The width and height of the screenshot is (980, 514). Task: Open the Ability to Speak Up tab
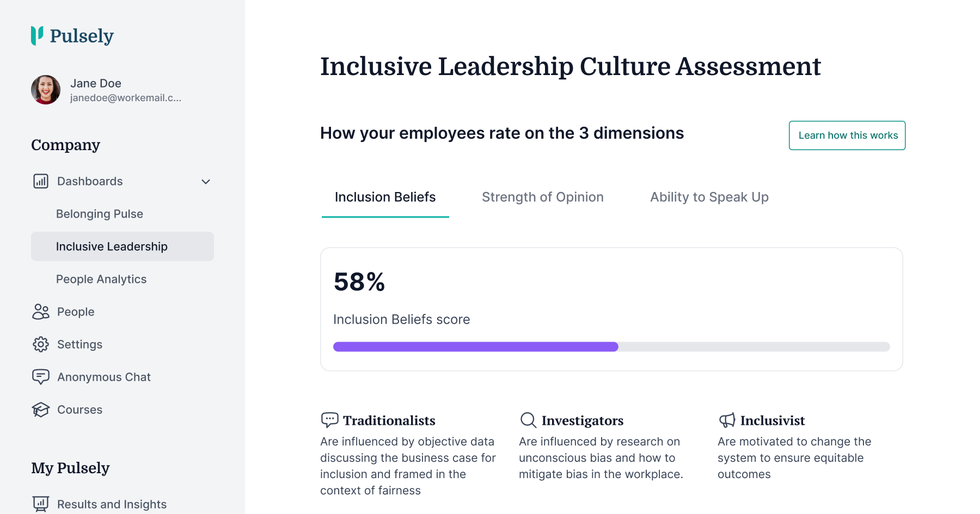(x=709, y=197)
